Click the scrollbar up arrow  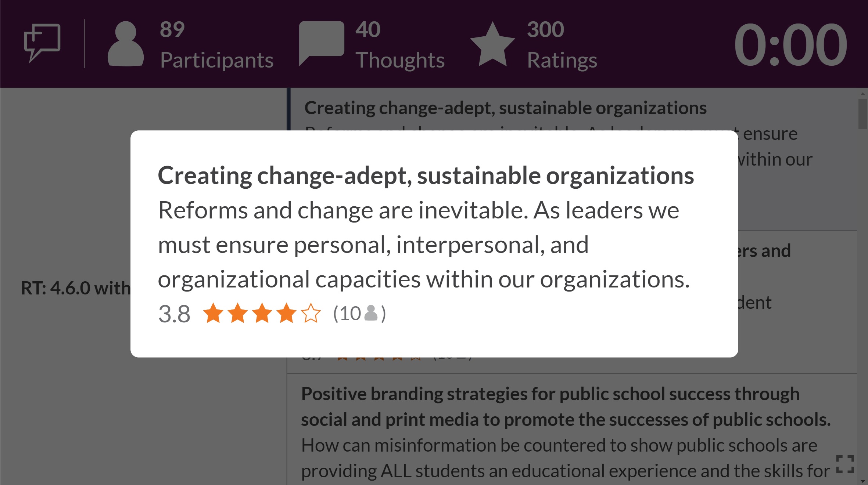tap(862, 94)
